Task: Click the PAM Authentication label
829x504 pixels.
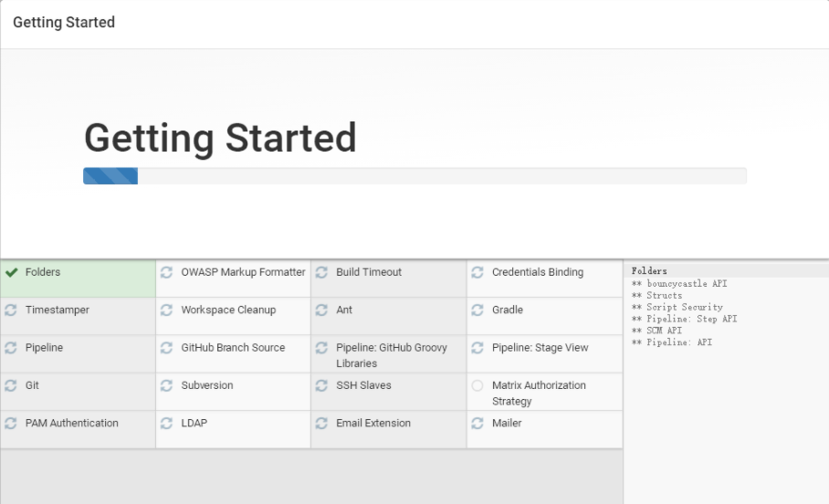Action: click(x=72, y=423)
